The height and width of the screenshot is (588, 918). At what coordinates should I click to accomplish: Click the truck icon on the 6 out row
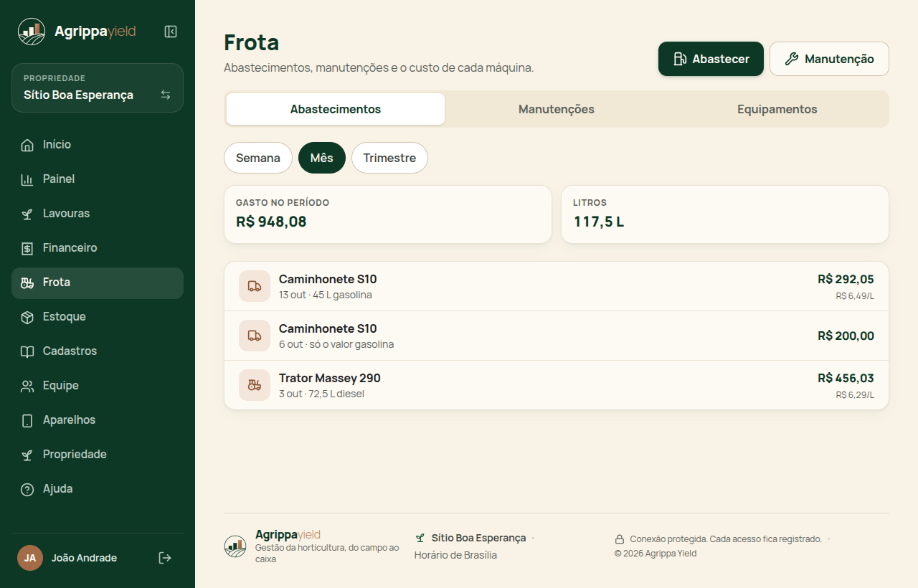(255, 336)
